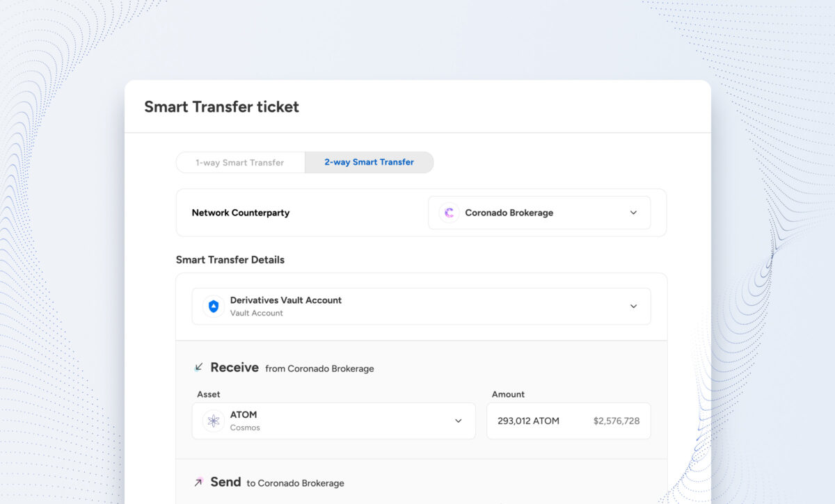
Task: Open the Derivatives Vault Account selector
Action: tap(421, 307)
